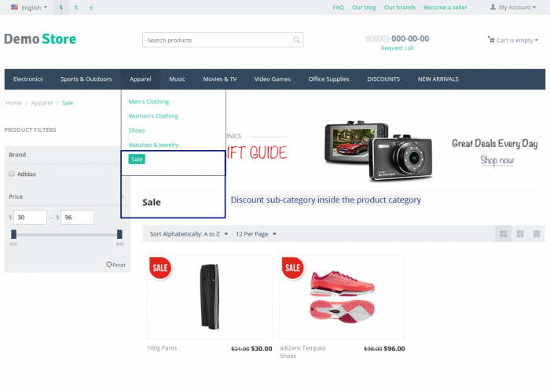Open the My Account dropdown

coord(513,7)
